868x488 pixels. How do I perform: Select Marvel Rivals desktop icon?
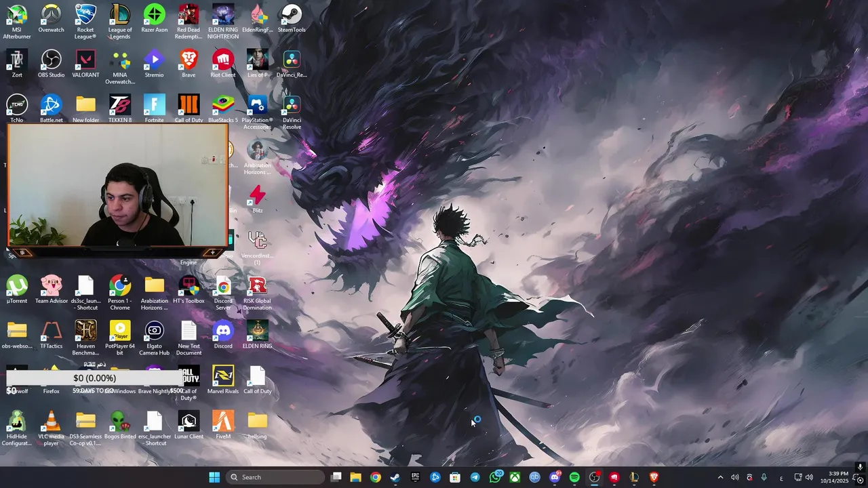pyautogui.click(x=223, y=380)
